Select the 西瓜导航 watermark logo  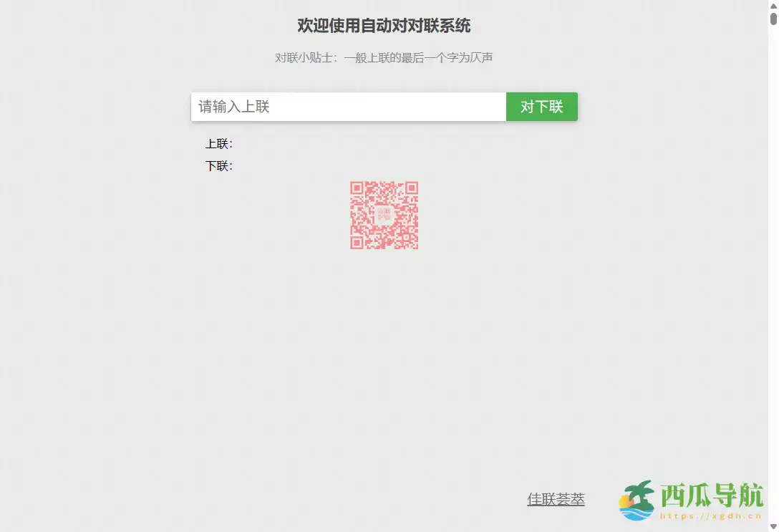coord(691,499)
